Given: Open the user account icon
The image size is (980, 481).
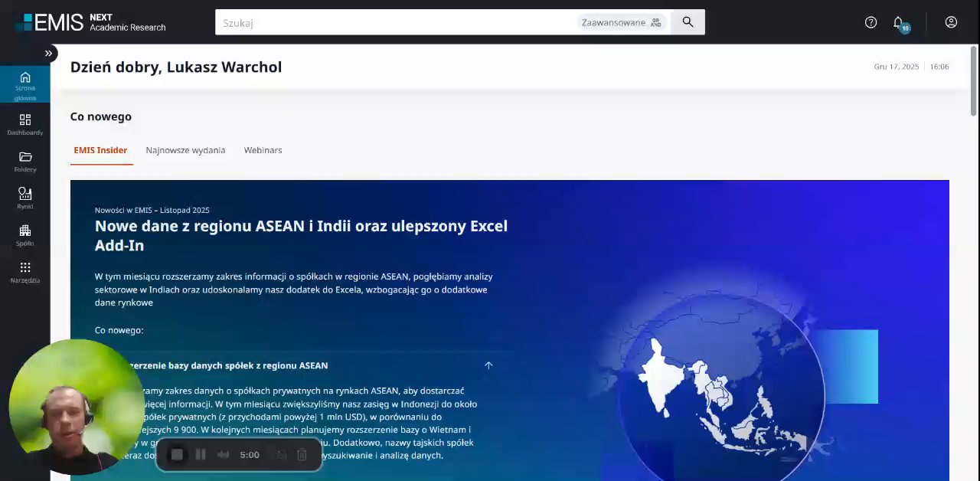Looking at the screenshot, I should [x=951, y=22].
